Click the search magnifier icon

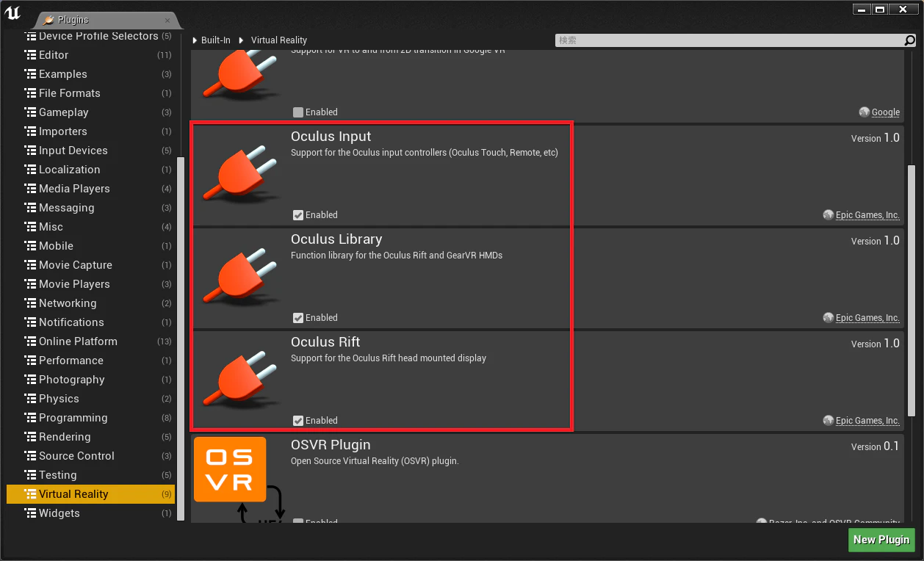[x=910, y=40]
